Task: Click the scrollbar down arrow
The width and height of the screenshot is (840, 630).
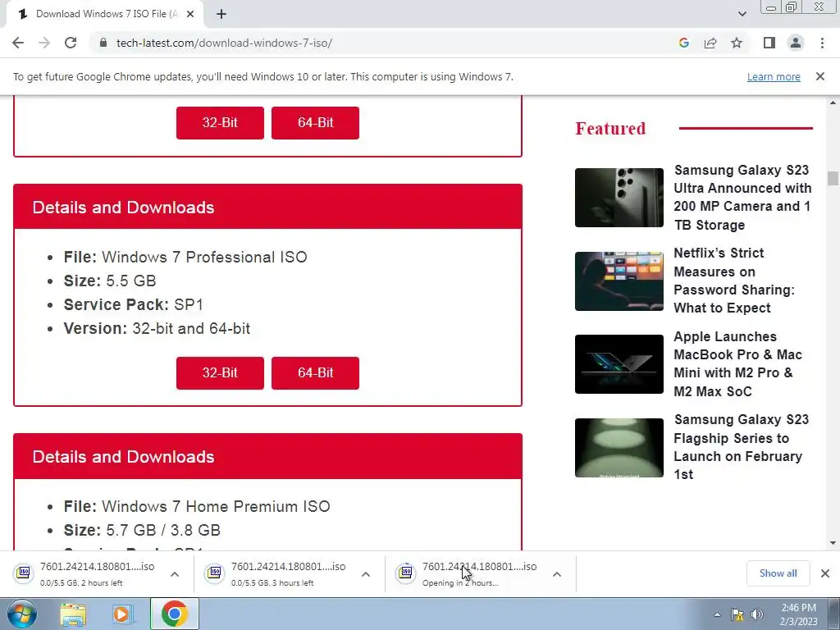Action: point(833,543)
